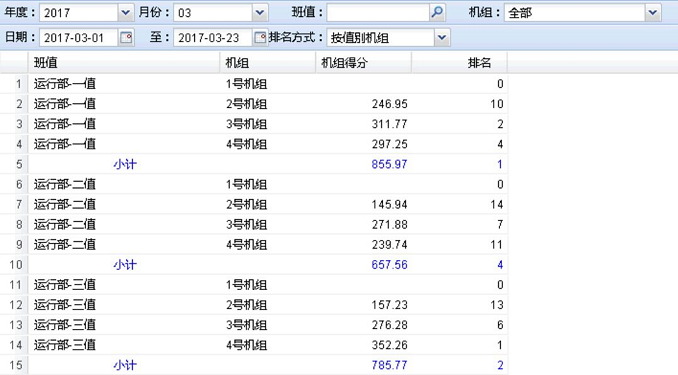Image resolution: width=678 pixels, height=375 pixels.
Task: Select row 11 运行部-三值 cell
Action: tap(124, 285)
